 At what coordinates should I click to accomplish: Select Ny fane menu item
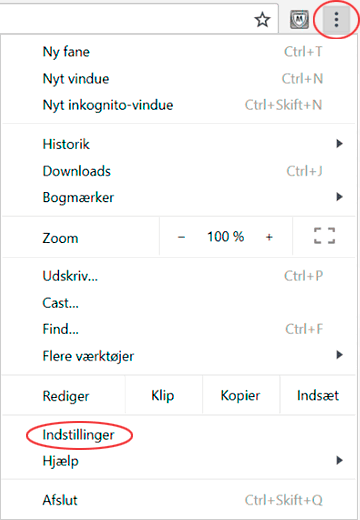tap(179, 52)
